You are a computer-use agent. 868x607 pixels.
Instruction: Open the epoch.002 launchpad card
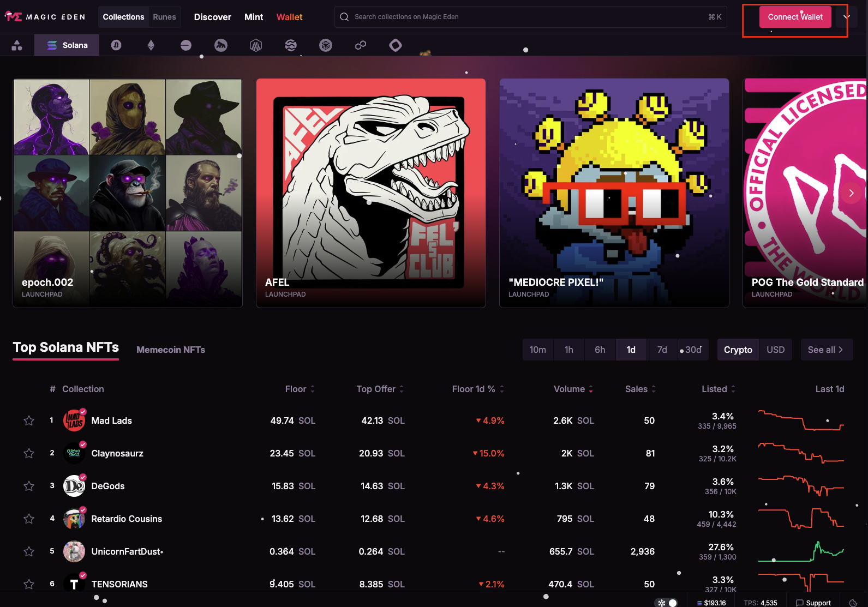point(128,193)
